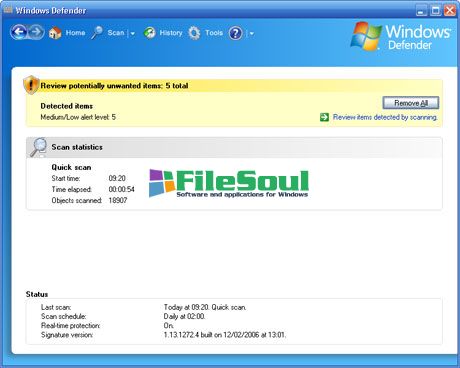Click the warning shield alert icon

click(x=31, y=85)
